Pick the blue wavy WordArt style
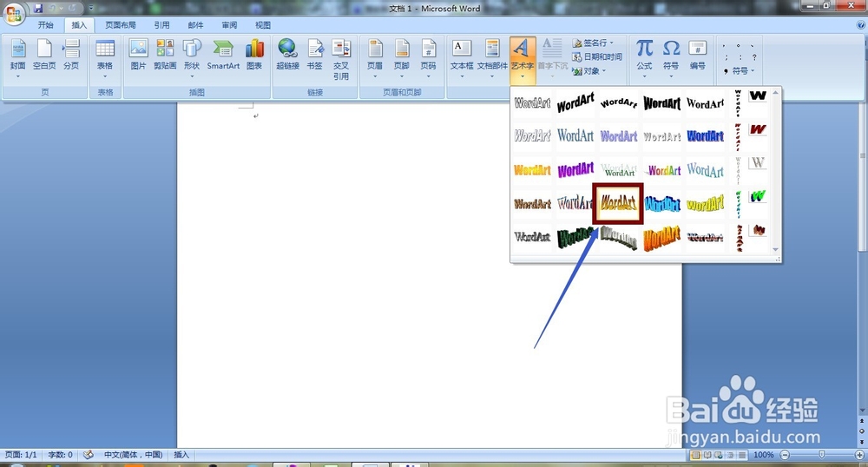Viewport: 868px width, 467px height. point(662,204)
